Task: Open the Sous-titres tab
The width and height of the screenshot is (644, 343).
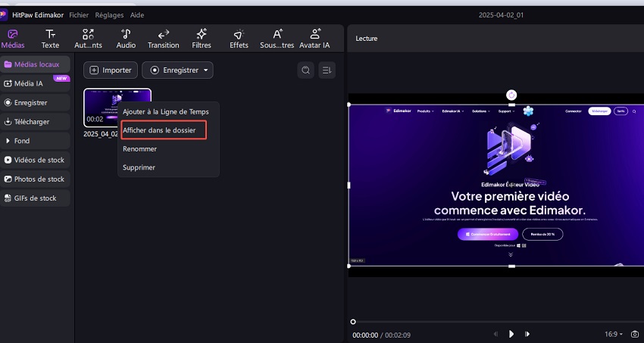Action: tap(277, 39)
